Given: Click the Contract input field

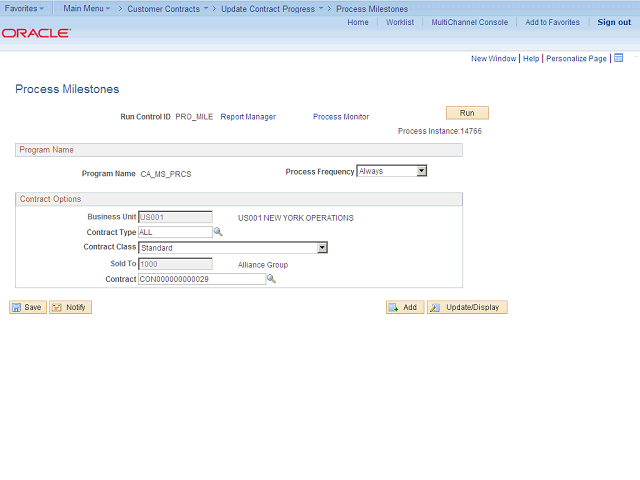Looking at the screenshot, I should click(201, 279).
